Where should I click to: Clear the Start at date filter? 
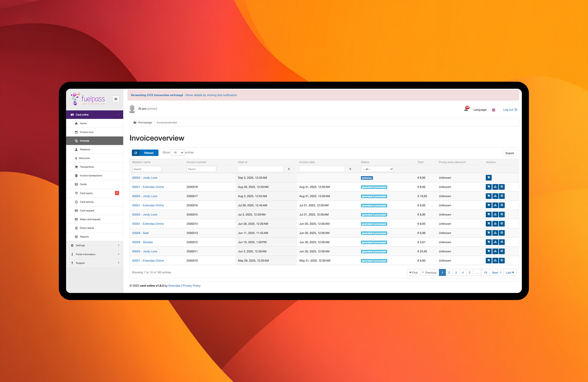pos(289,169)
